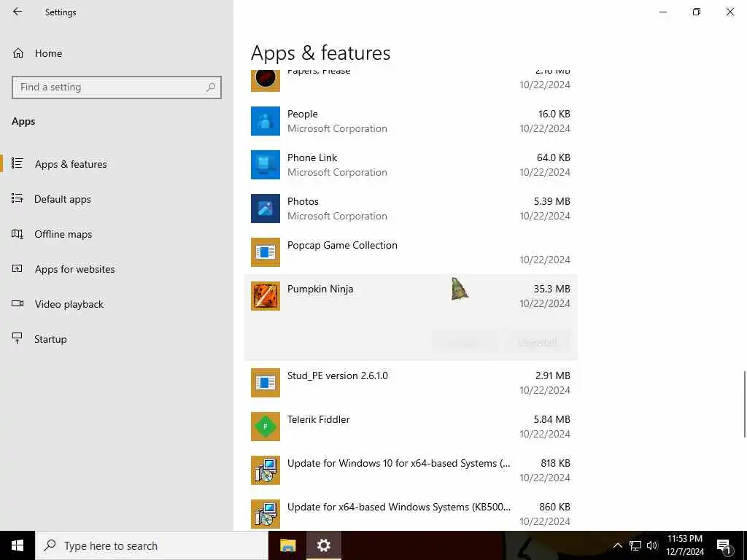Click the vertical scrollbar thumb of apps list

pos(744,404)
